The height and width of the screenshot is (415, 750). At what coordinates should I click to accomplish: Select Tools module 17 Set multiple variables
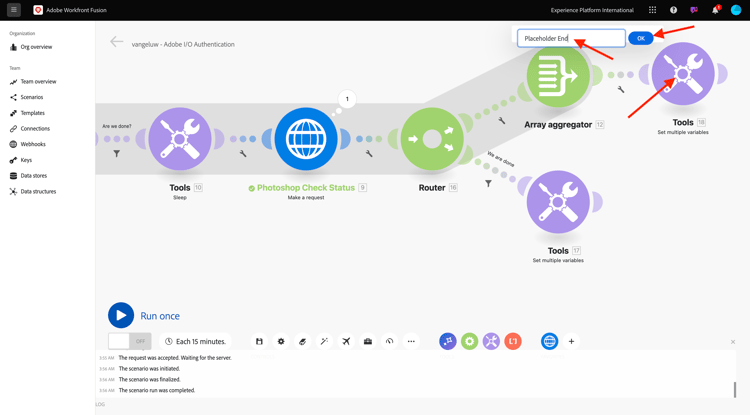click(558, 202)
